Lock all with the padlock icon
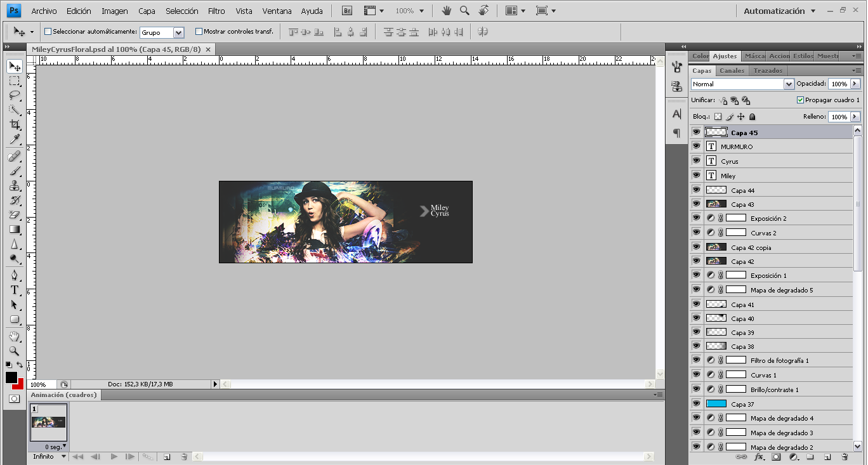Viewport: 868px width, 465px height. point(752,117)
